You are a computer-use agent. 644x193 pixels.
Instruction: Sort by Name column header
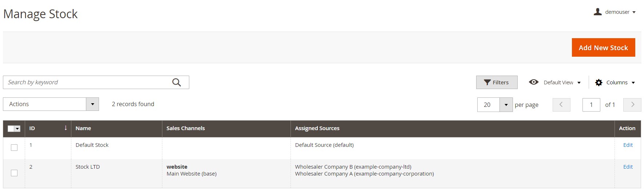[x=83, y=128]
